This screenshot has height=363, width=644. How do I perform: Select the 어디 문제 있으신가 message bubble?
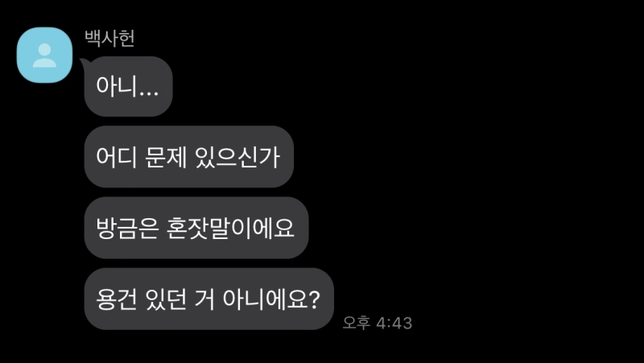[x=189, y=157]
